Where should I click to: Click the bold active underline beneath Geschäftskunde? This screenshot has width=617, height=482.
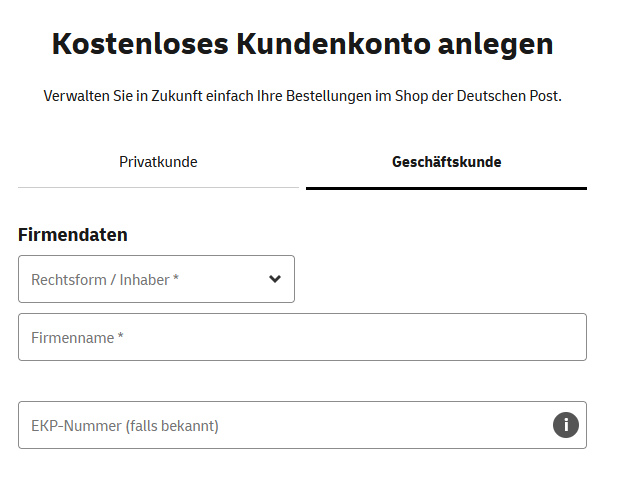coord(446,188)
